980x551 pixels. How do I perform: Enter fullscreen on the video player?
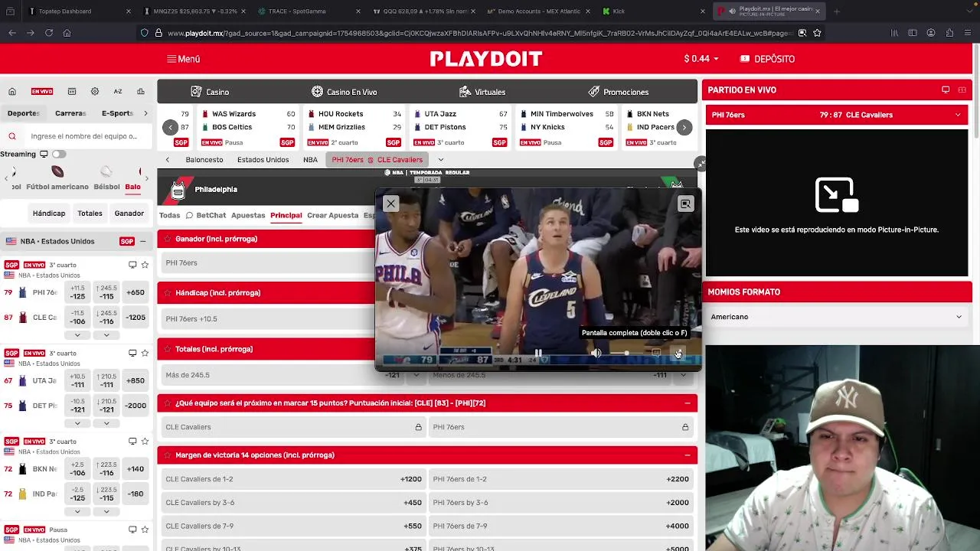(678, 353)
